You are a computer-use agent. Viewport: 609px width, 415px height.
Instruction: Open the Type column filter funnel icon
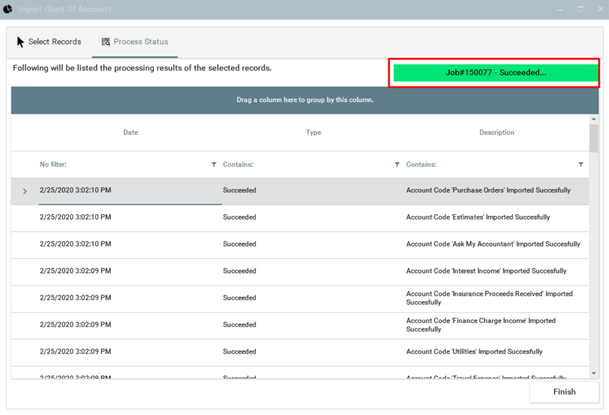pos(397,165)
